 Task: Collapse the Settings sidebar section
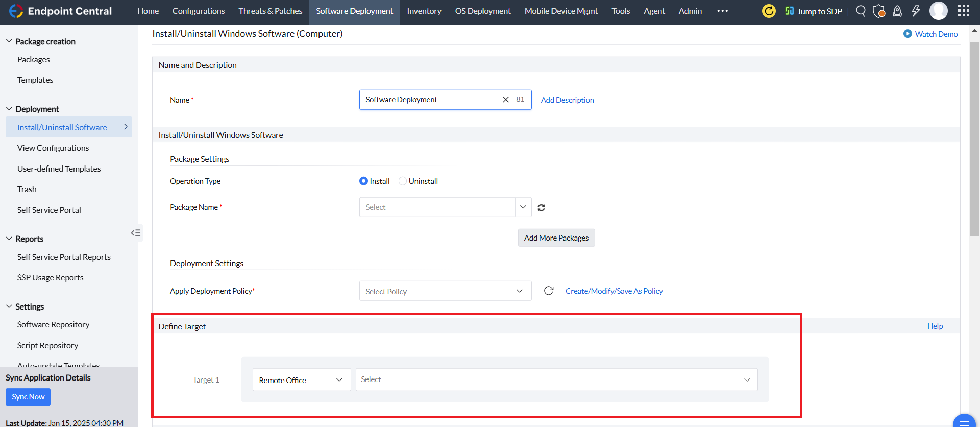(x=9, y=306)
